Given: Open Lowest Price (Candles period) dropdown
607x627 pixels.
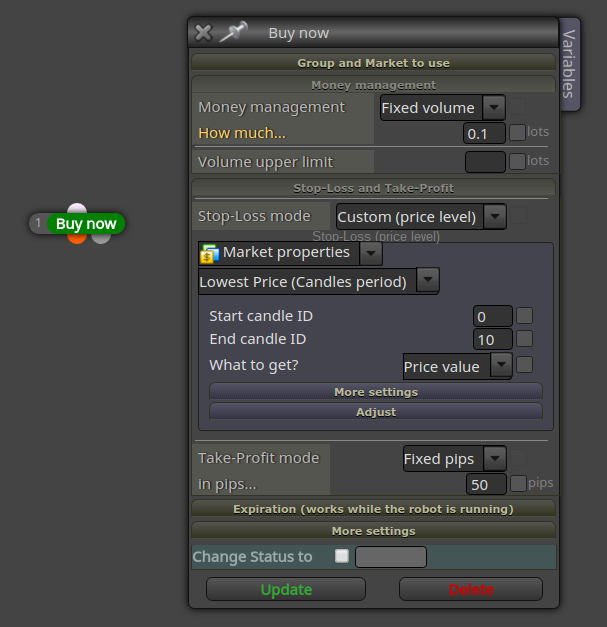Looking at the screenshot, I should [x=319, y=282].
